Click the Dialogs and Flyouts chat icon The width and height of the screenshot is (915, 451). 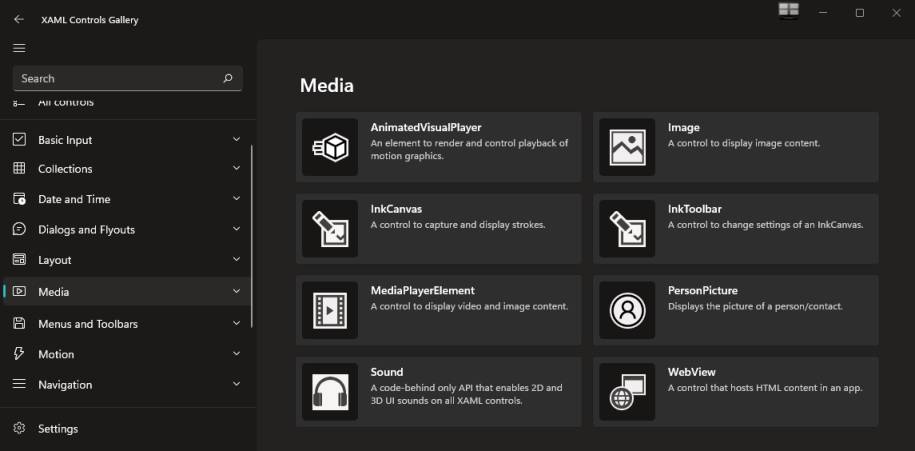[x=19, y=229]
